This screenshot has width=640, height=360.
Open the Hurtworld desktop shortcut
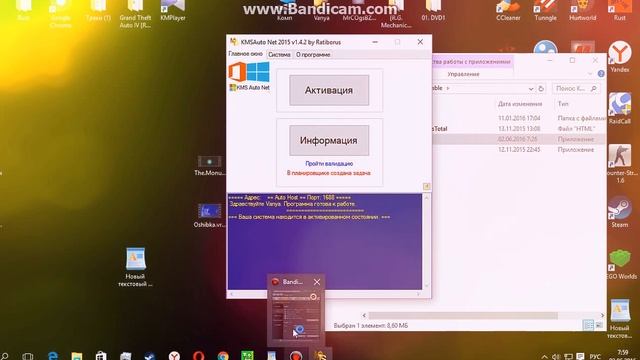click(x=582, y=10)
